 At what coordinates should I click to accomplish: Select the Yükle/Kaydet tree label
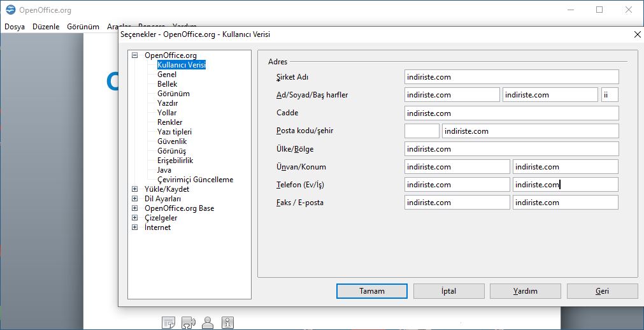click(x=167, y=189)
